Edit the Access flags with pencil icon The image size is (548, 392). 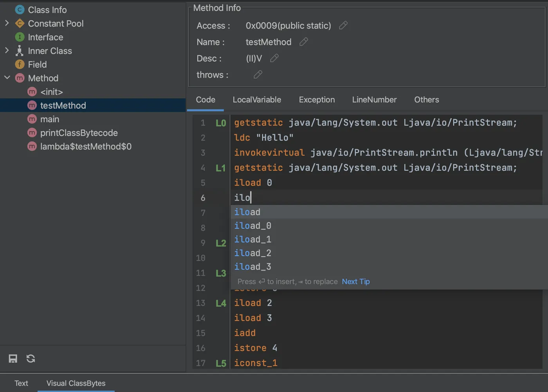(x=343, y=25)
